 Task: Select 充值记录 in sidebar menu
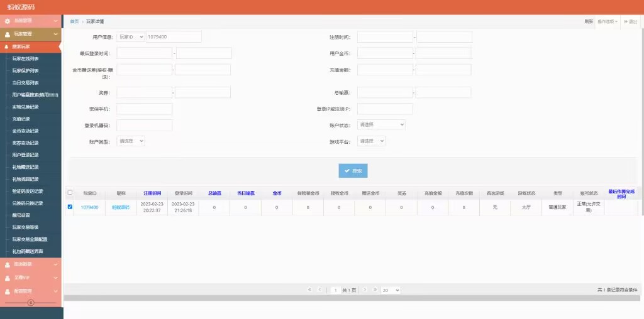pyautogui.click(x=21, y=119)
